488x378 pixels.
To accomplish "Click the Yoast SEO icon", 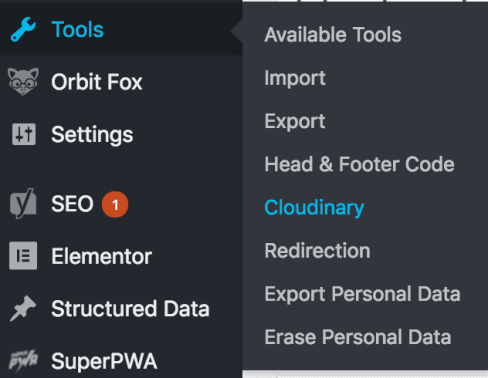I will (x=23, y=203).
